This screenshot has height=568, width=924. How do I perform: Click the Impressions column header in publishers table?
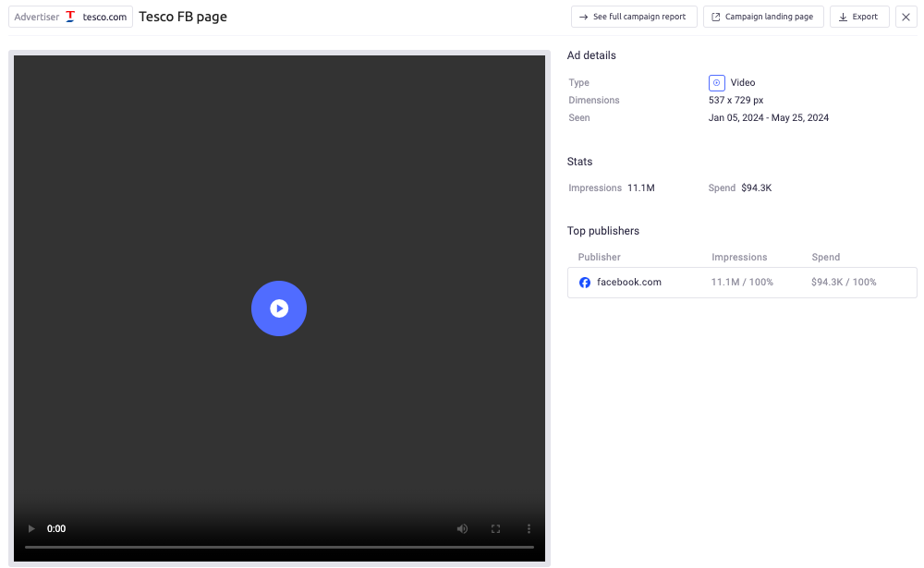coord(739,257)
